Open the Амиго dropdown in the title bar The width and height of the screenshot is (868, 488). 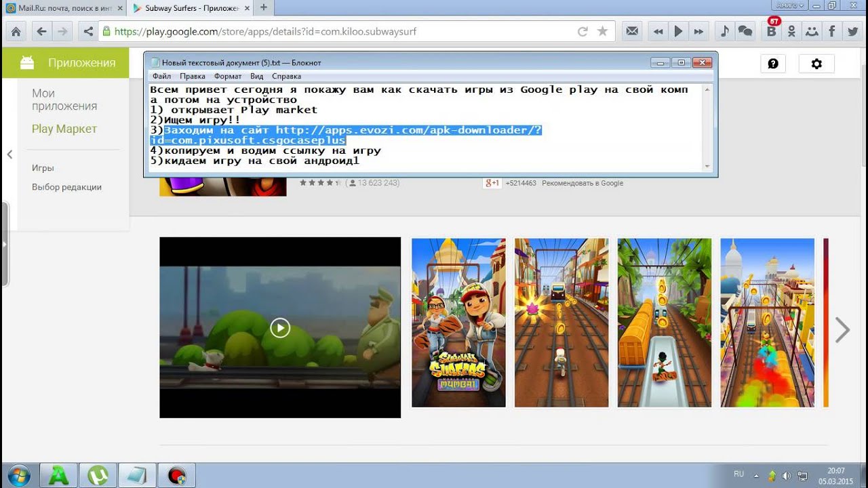tap(789, 5)
